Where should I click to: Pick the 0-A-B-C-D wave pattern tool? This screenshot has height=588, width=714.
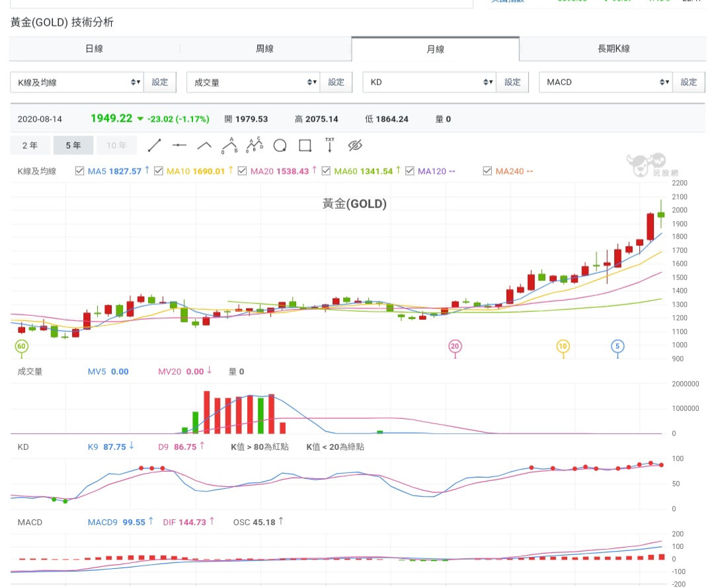pyautogui.click(x=255, y=145)
